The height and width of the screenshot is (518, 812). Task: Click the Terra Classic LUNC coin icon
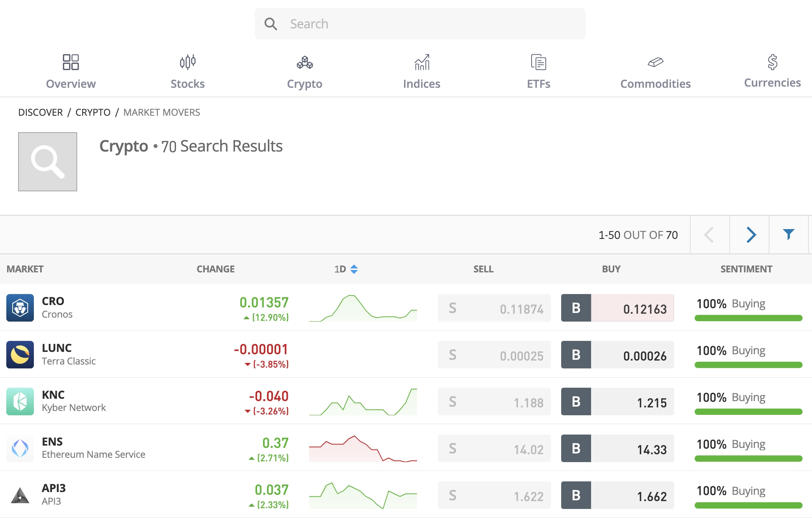pos(20,355)
